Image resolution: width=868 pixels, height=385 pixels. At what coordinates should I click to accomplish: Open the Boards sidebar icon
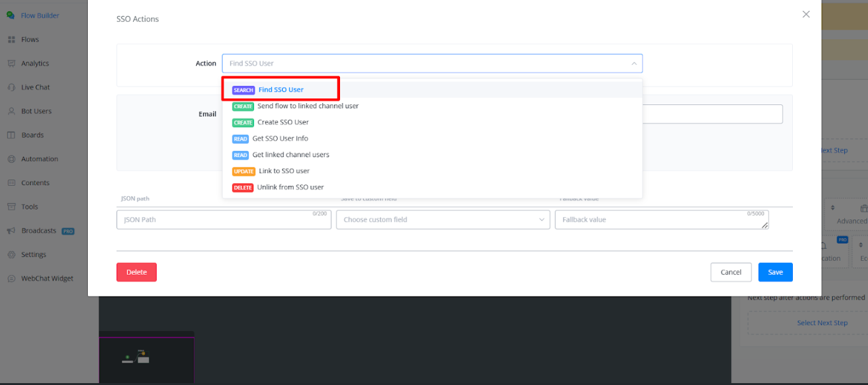tap(11, 135)
